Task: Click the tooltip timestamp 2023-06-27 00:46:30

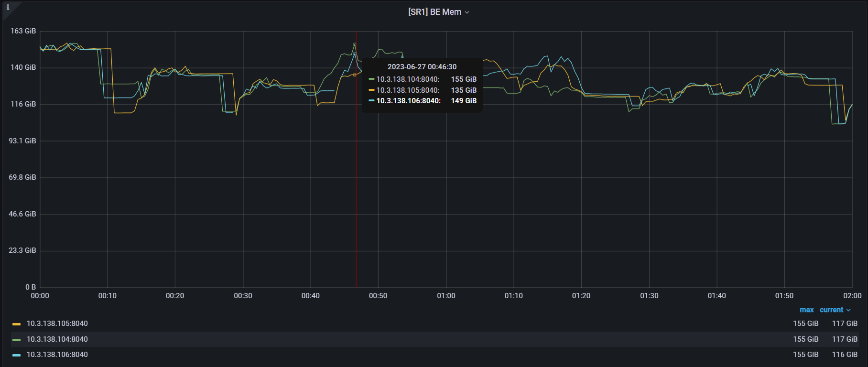Action: 422,67
